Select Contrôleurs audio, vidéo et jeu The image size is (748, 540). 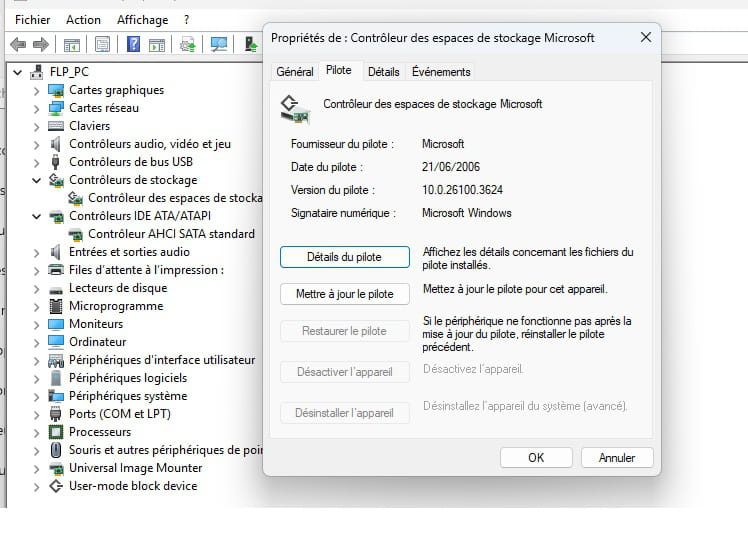[150, 144]
